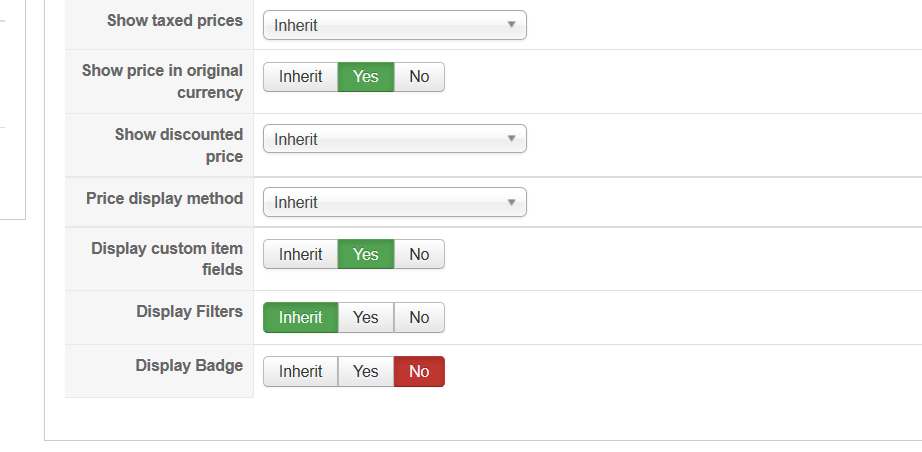
Task: Disable Display Filters with No
Action: click(x=419, y=317)
